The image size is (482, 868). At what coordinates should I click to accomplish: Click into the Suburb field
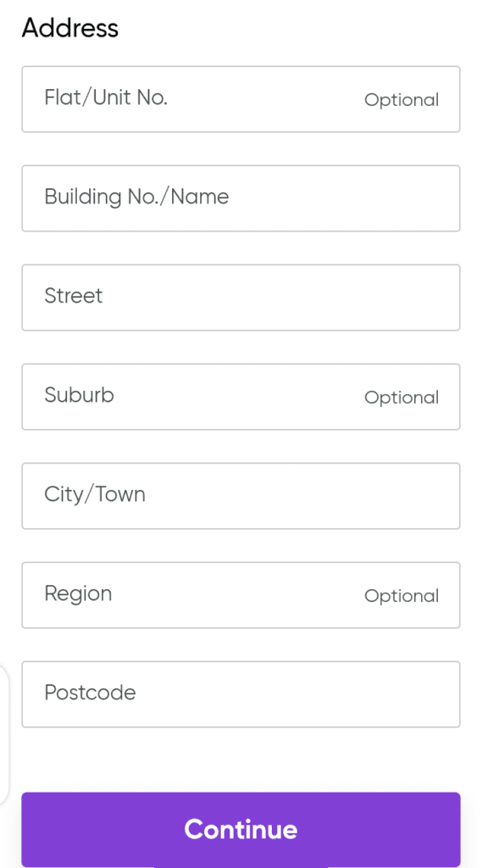pyautogui.click(x=241, y=397)
